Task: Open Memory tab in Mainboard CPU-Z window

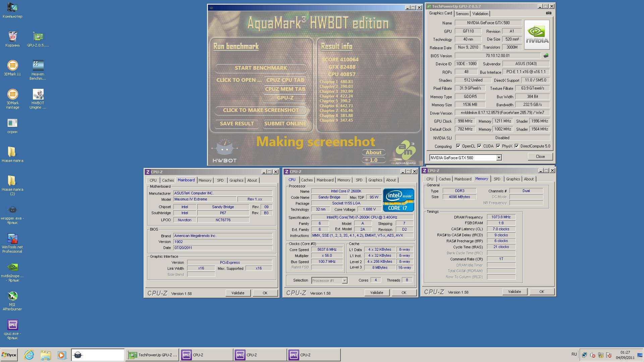Action: click(205, 180)
